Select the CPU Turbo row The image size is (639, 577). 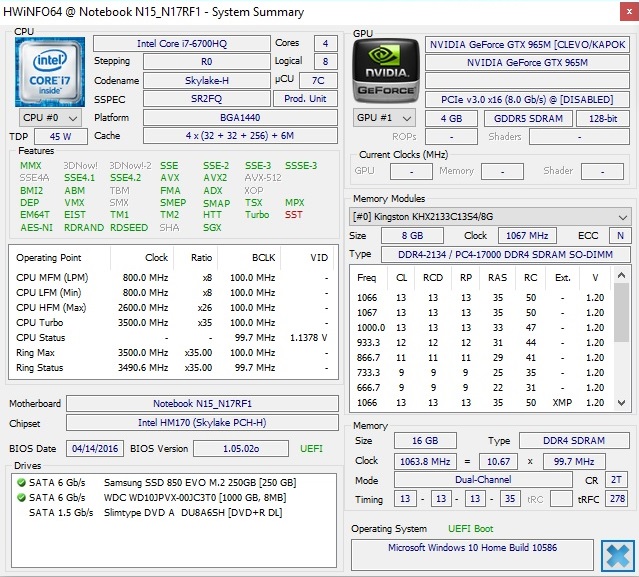(172, 323)
